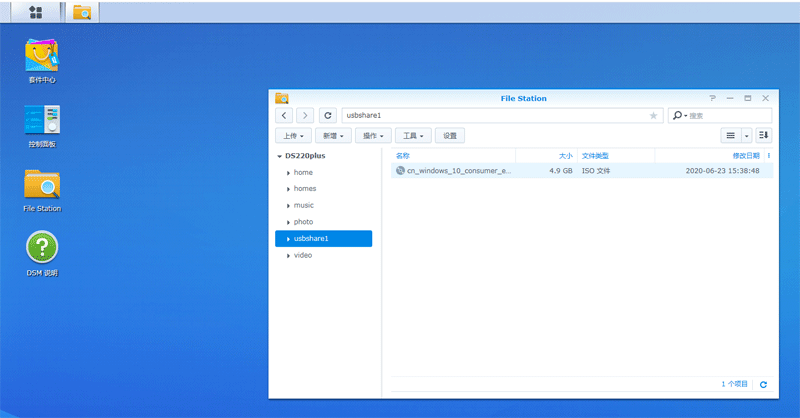
Task: Click the File Station title bar folder icon
Action: [x=282, y=98]
